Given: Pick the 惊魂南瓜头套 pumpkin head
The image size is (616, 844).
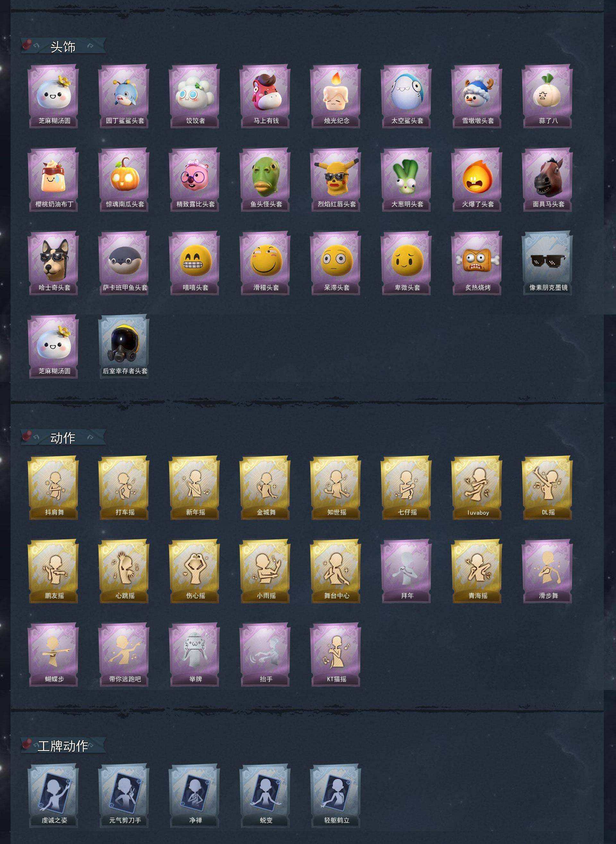Looking at the screenshot, I should pyautogui.click(x=124, y=180).
